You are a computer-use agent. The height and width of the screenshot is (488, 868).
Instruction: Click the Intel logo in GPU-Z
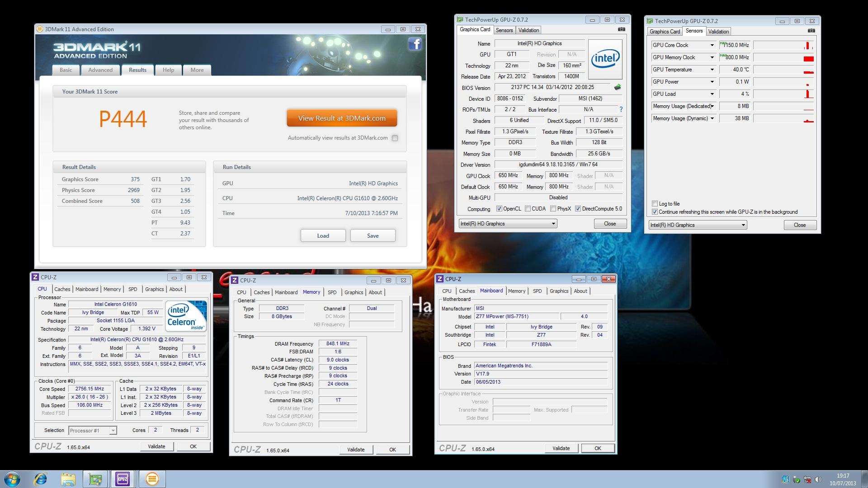pos(605,59)
